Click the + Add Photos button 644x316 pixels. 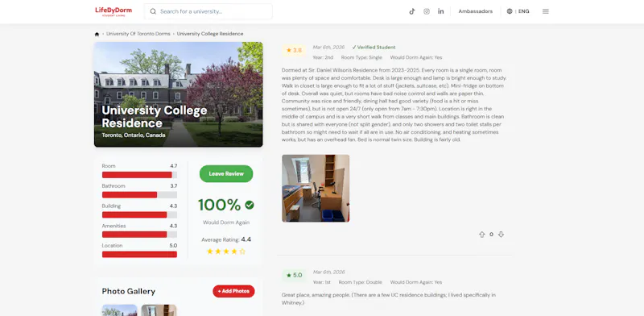point(233,291)
